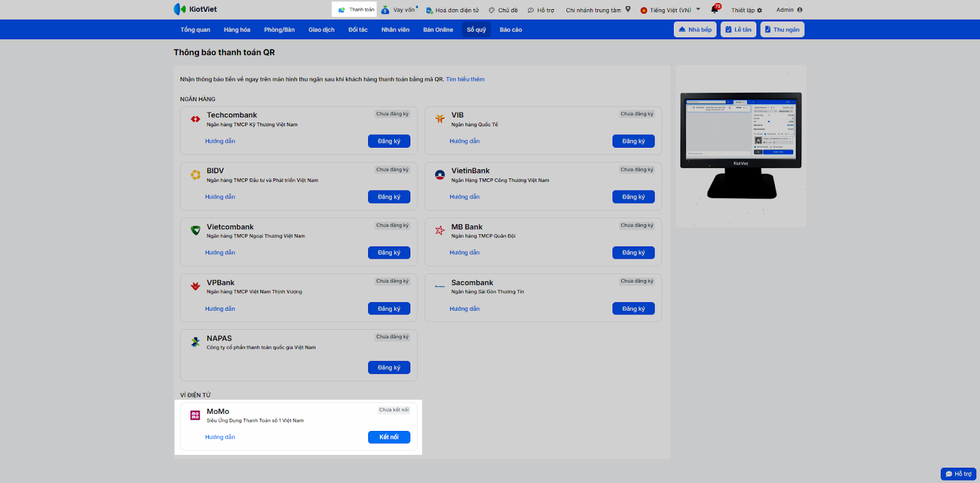This screenshot has width=980, height=483.
Task: Open Báo cáo menu
Action: click(x=511, y=29)
